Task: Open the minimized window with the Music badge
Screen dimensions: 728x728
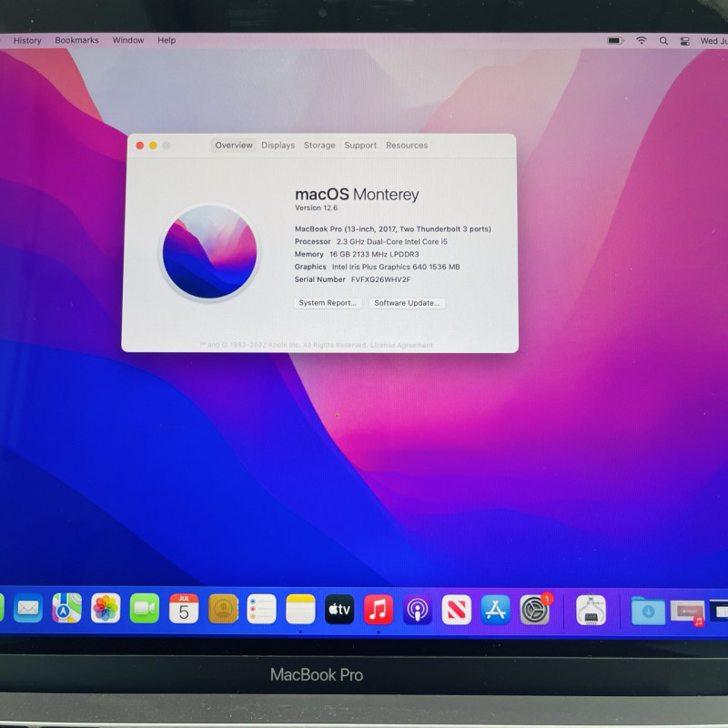Action: [x=688, y=612]
